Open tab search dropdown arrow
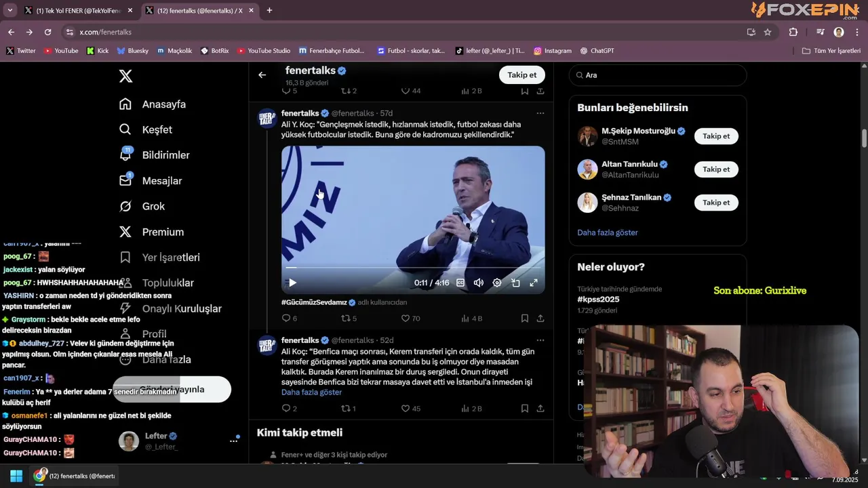This screenshot has height=488, width=868. pyautogui.click(x=9, y=11)
